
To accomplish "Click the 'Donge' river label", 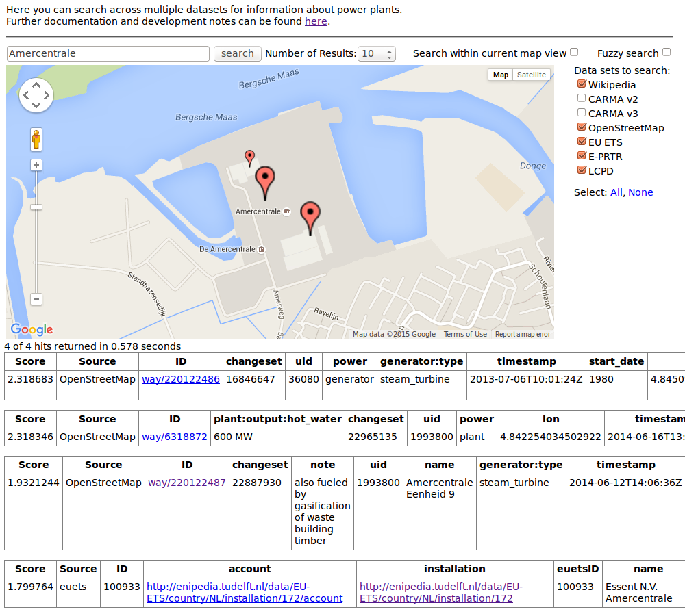I will [533, 166].
